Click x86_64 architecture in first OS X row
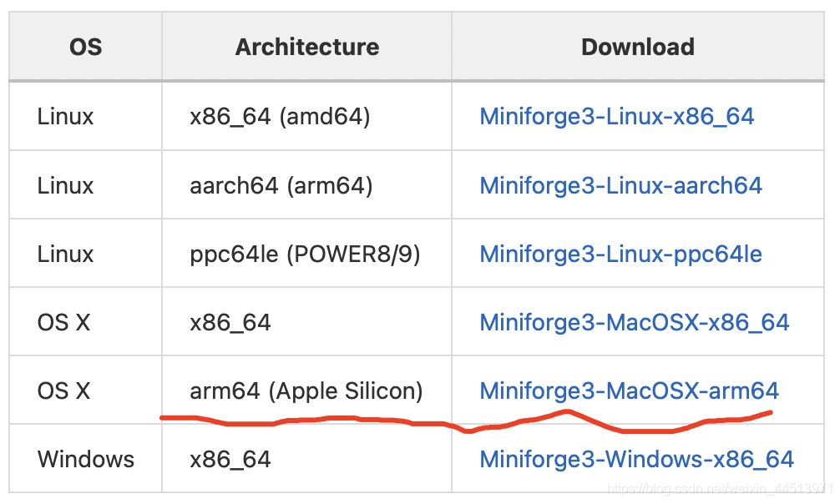This screenshot has width=840, height=504. pyautogui.click(x=230, y=322)
